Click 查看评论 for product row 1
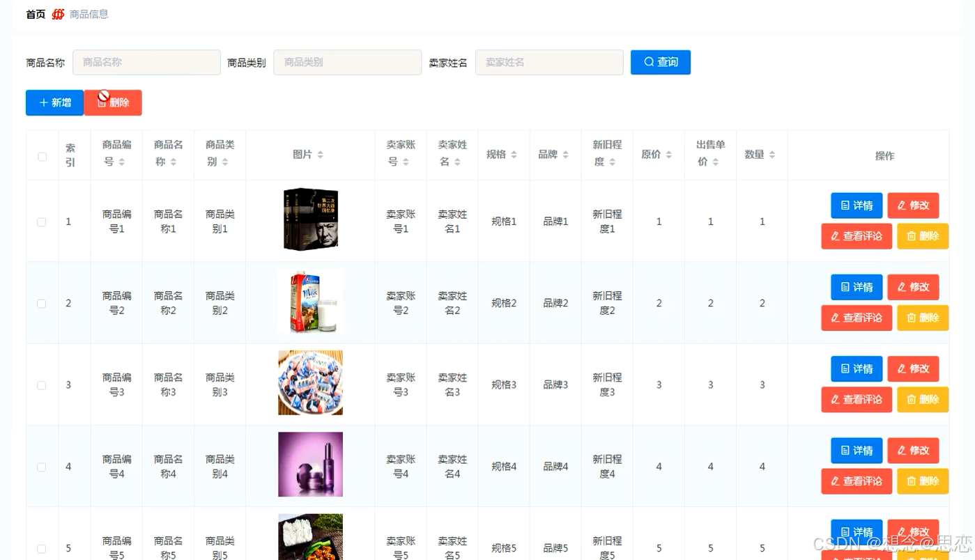Screen dimensions: 975x560 (857, 236)
